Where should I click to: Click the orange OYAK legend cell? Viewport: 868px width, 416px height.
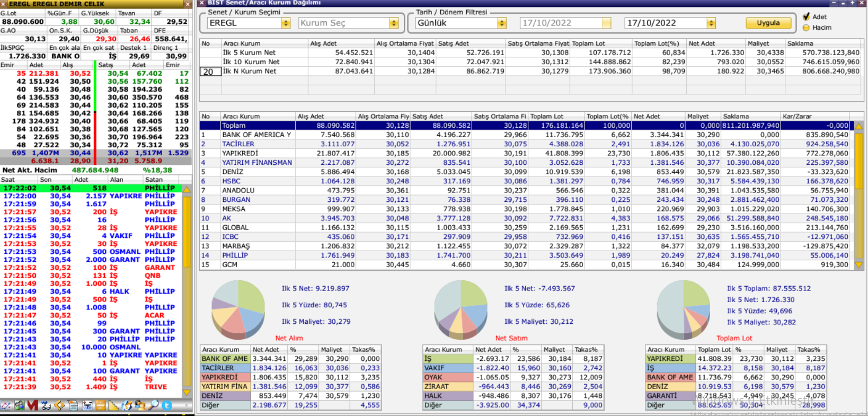coord(447,377)
